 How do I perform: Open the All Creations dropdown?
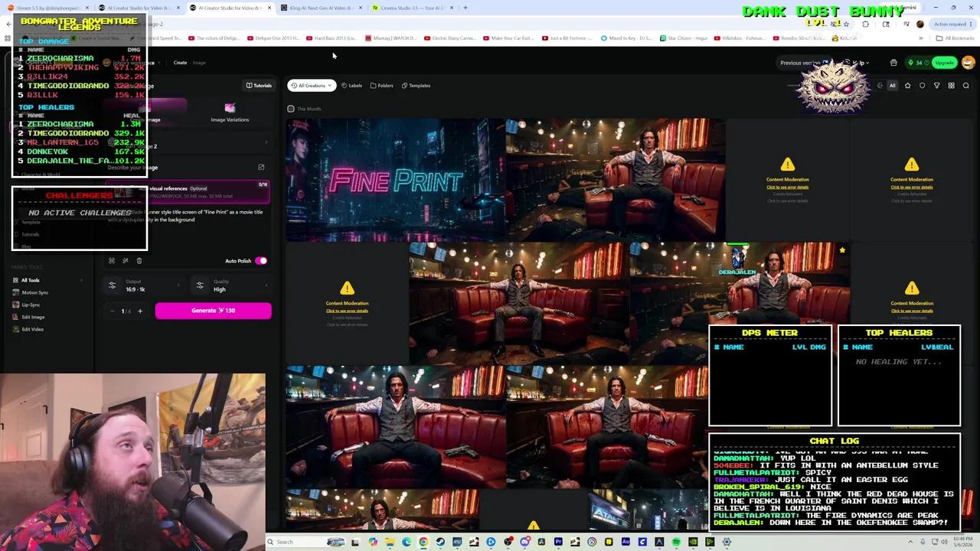click(312, 86)
